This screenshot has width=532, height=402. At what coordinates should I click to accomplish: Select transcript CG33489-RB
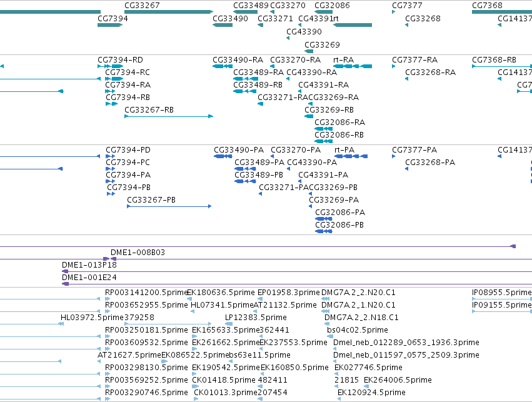258,85
